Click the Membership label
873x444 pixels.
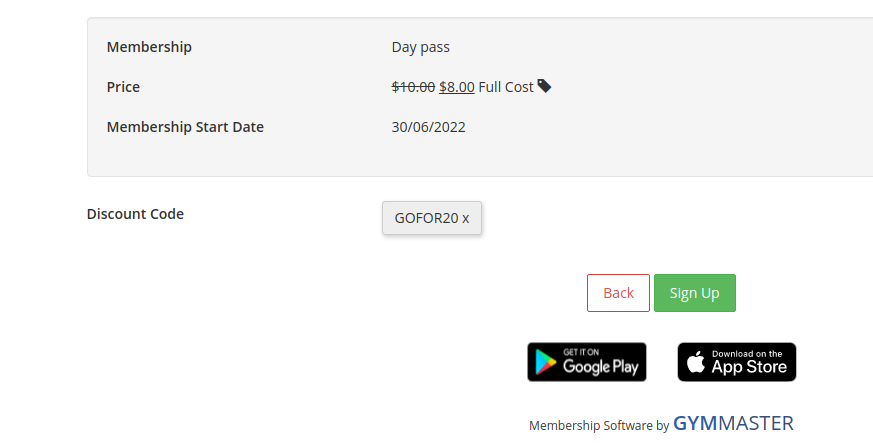149,47
